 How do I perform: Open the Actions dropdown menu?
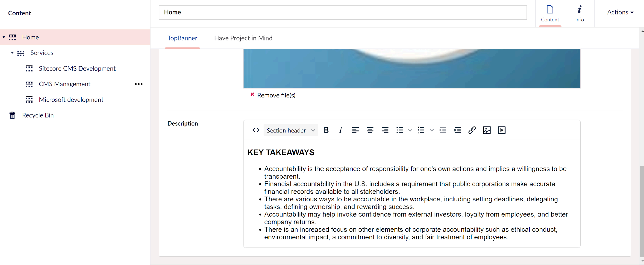(x=620, y=12)
